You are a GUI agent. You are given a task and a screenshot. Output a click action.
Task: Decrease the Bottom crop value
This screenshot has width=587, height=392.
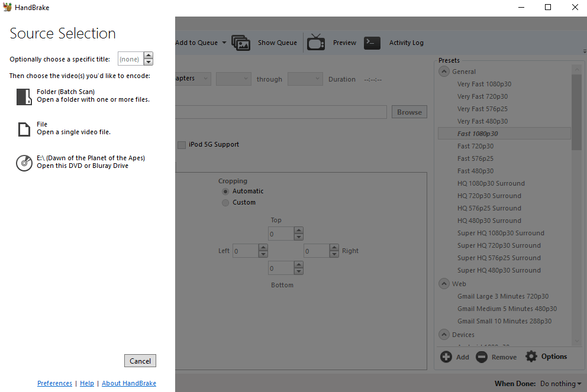[298, 271]
